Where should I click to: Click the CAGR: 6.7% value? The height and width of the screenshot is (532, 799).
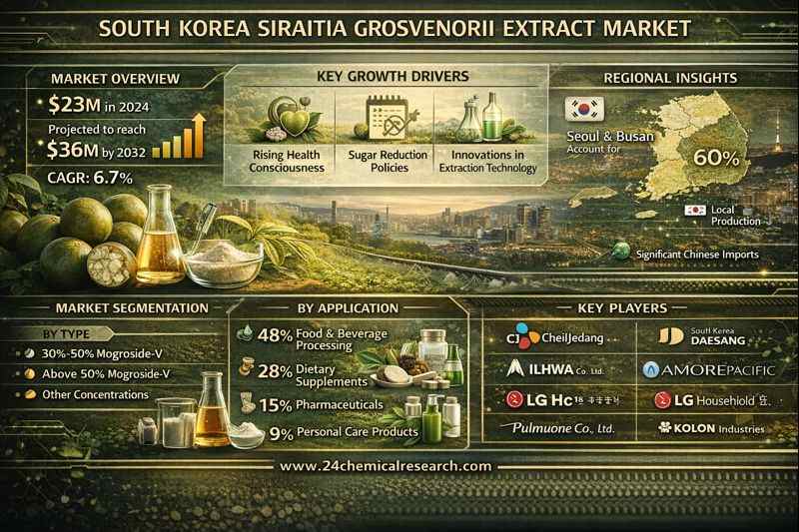[90, 178]
